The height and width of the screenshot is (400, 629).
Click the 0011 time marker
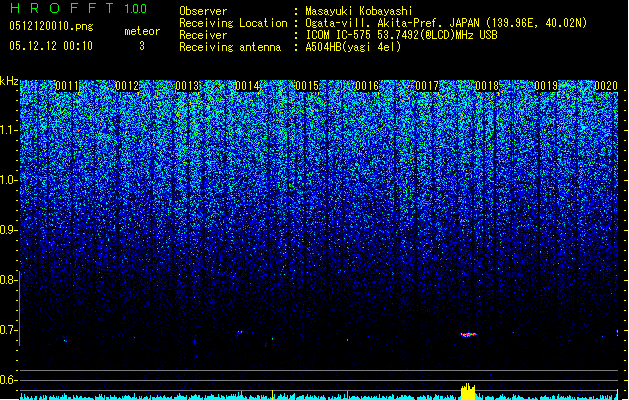pos(67,86)
